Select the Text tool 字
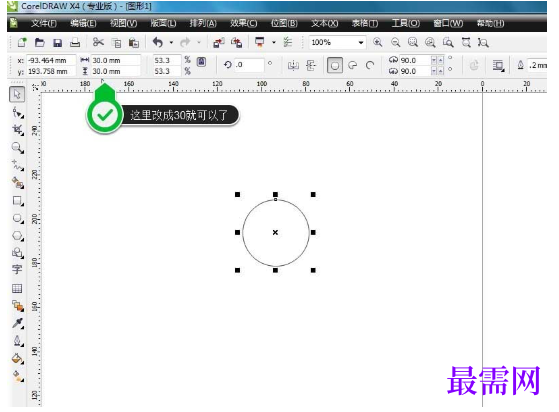The width and height of the screenshot is (559, 412). tap(17, 270)
